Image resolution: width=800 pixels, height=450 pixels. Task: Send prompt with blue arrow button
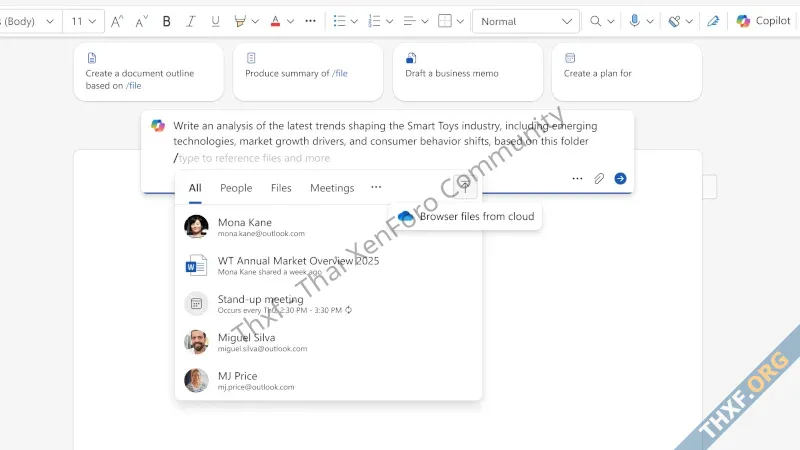coord(620,179)
